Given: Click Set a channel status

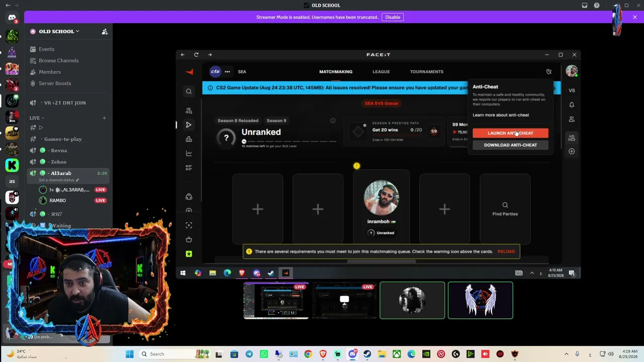Looking at the screenshot, I should [59, 180].
